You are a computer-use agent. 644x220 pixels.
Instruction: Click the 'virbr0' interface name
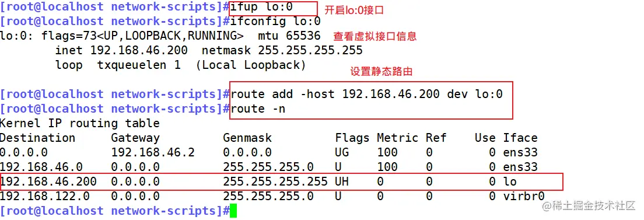pos(524,196)
